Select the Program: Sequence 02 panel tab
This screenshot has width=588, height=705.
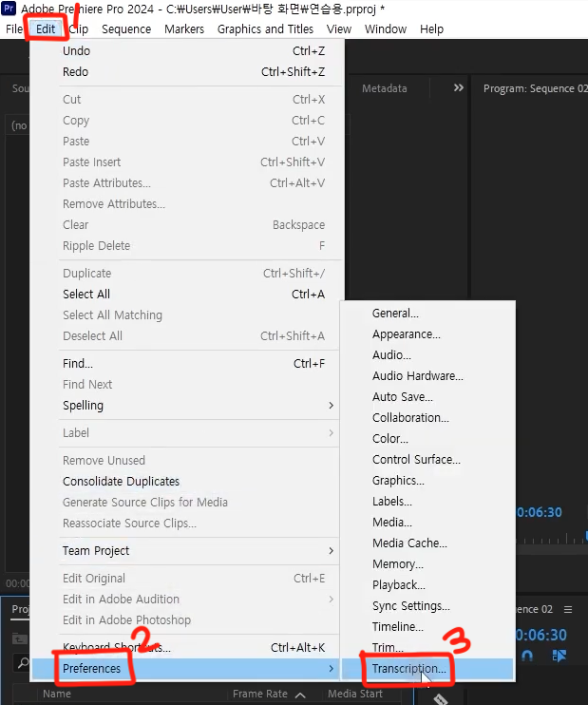[x=535, y=88]
